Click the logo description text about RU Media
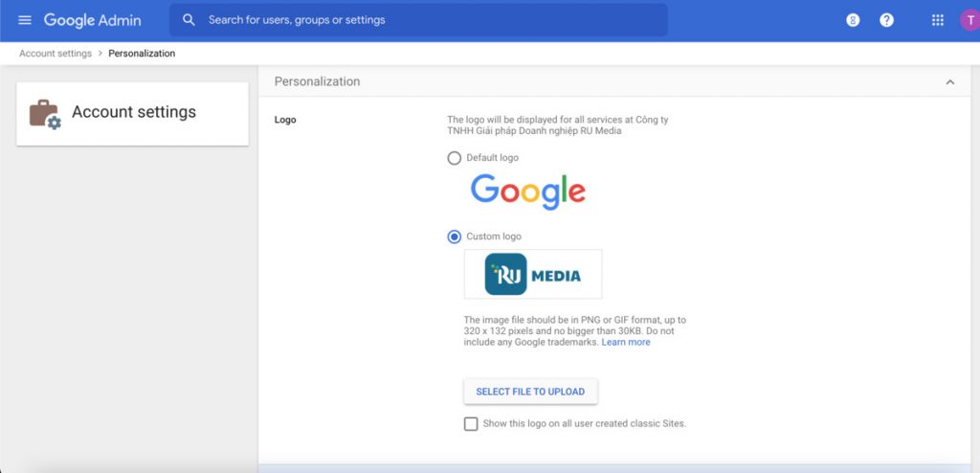Screen dimensions: 980x473 (x=558, y=125)
